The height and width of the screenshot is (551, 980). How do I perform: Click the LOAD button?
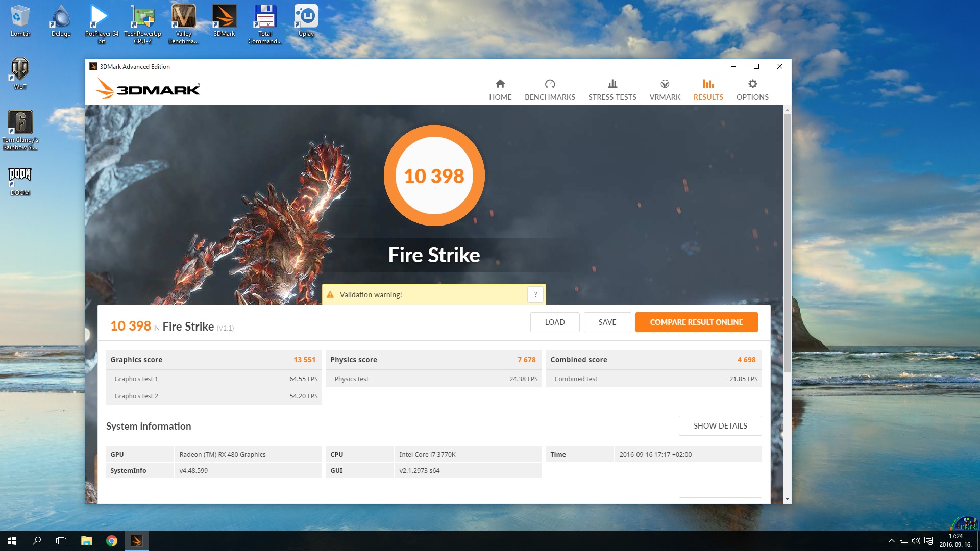pos(555,322)
